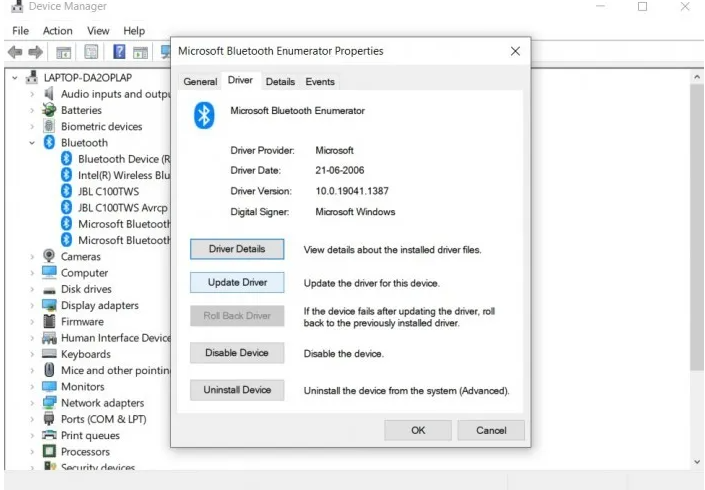Screen dimensions: 705x490
Task: Click the blue Help question-mark toolbar icon
Action: (x=119, y=52)
